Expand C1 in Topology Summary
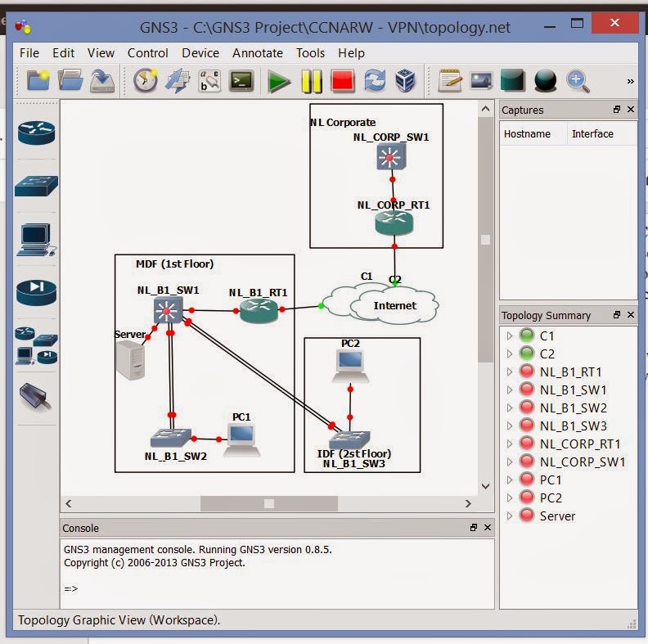 [510, 336]
